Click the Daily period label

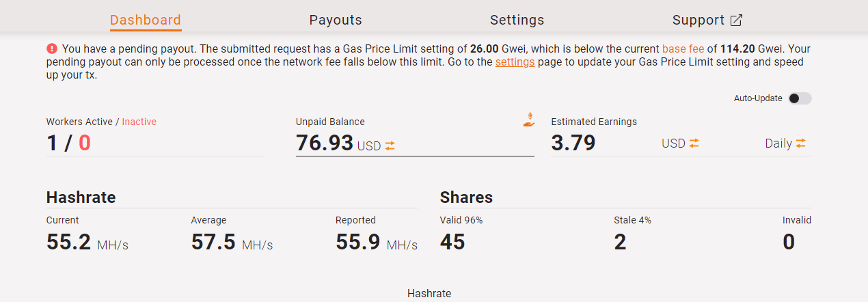pos(778,143)
